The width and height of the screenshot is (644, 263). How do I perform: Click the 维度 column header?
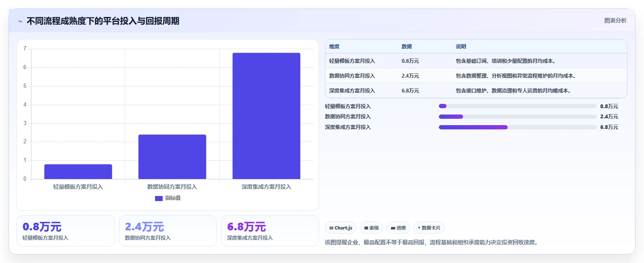point(334,47)
